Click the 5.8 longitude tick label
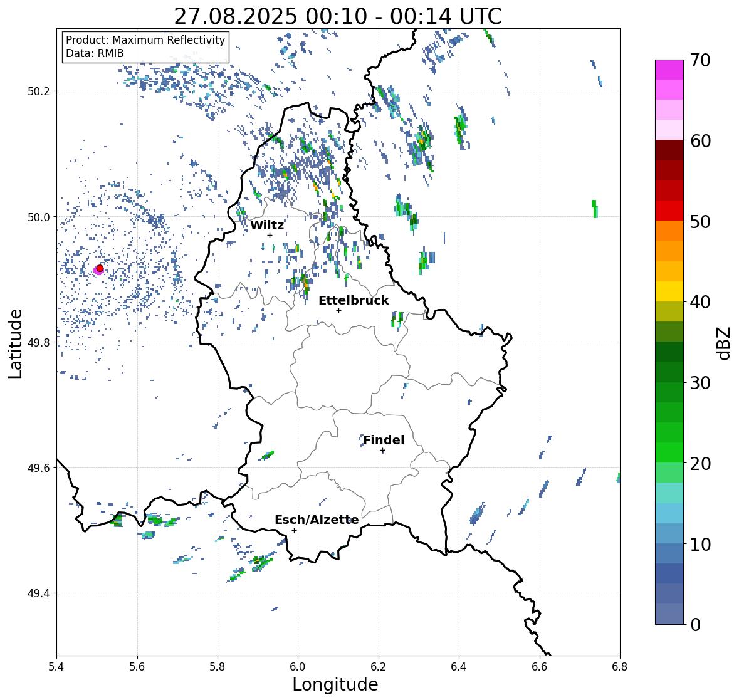739x700 pixels. pyautogui.click(x=218, y=666)
